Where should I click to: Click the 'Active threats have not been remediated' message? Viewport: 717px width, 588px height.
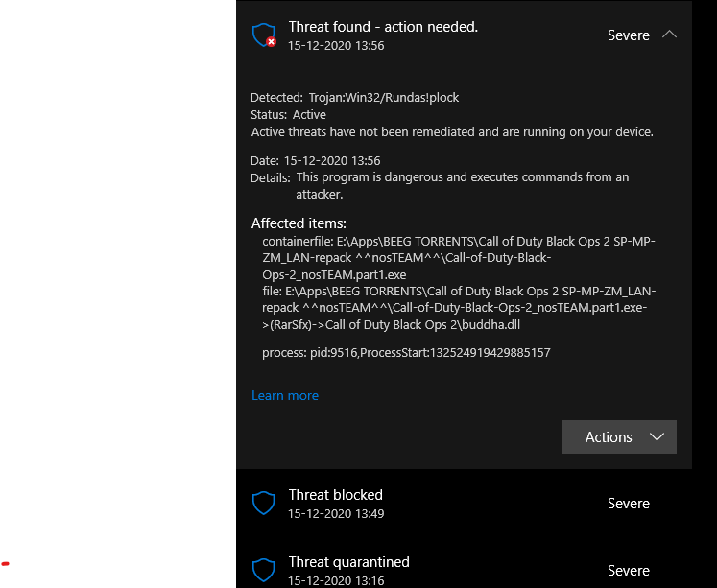(452, 132)
